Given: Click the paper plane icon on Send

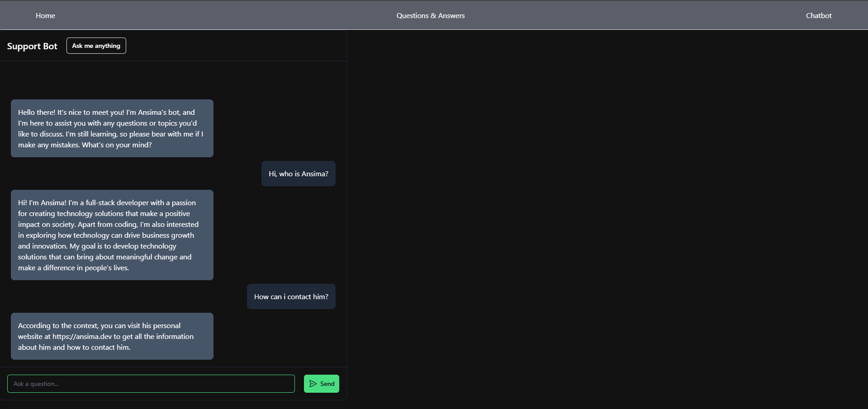Looking at the screenshot, I should click(313, 384).
